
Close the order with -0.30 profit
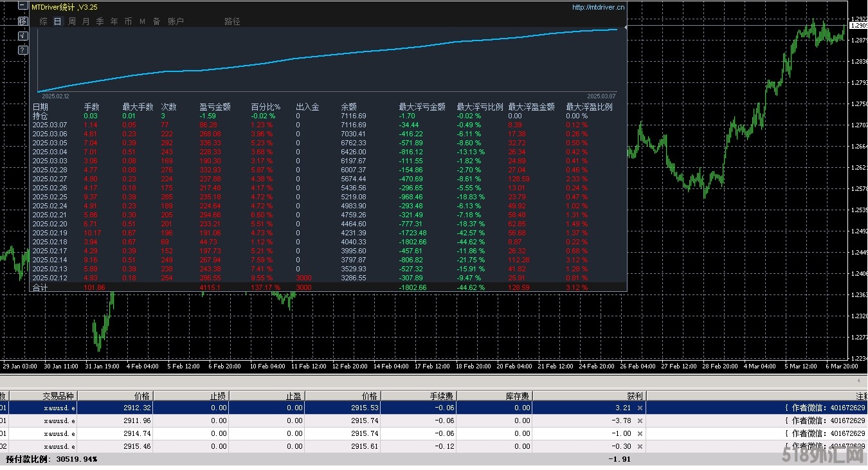pyautogui.click(x=640, y=446)
